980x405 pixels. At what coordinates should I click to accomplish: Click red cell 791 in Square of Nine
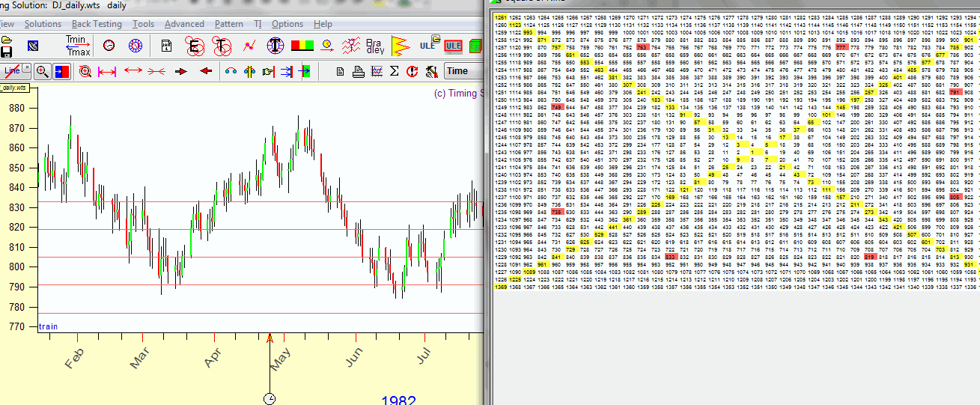tap(955, 93)
